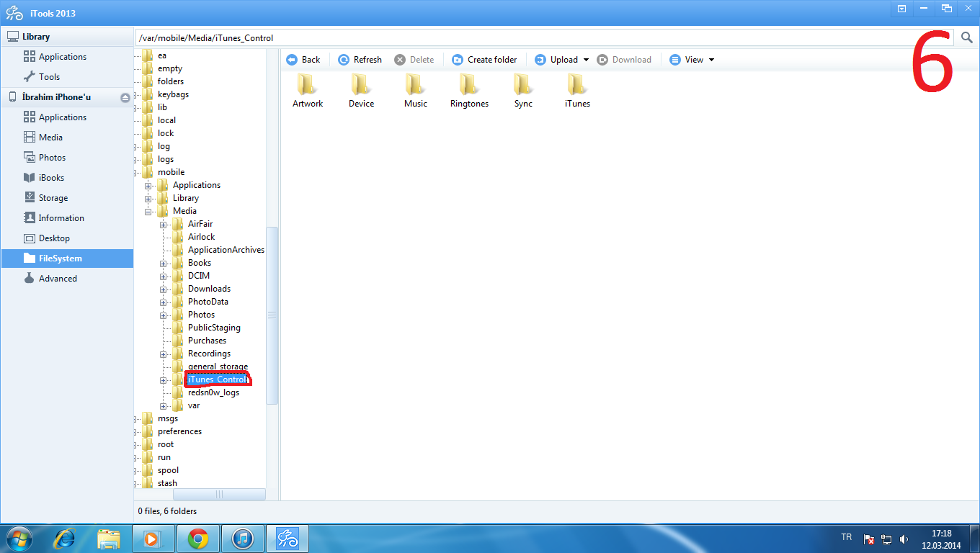The height and width of the screenshot is (553, 980).
Task: Click the search magnifier icon
Action: (967, 37)
